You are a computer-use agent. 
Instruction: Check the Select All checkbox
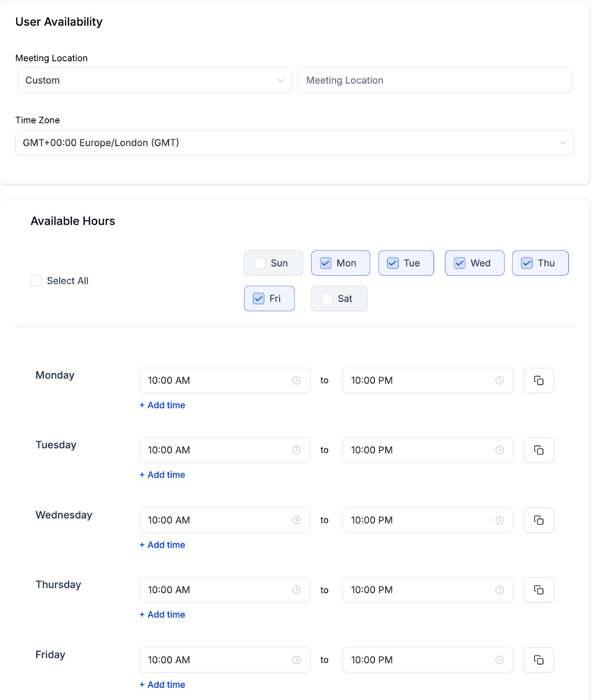click(x=36, y=281)
